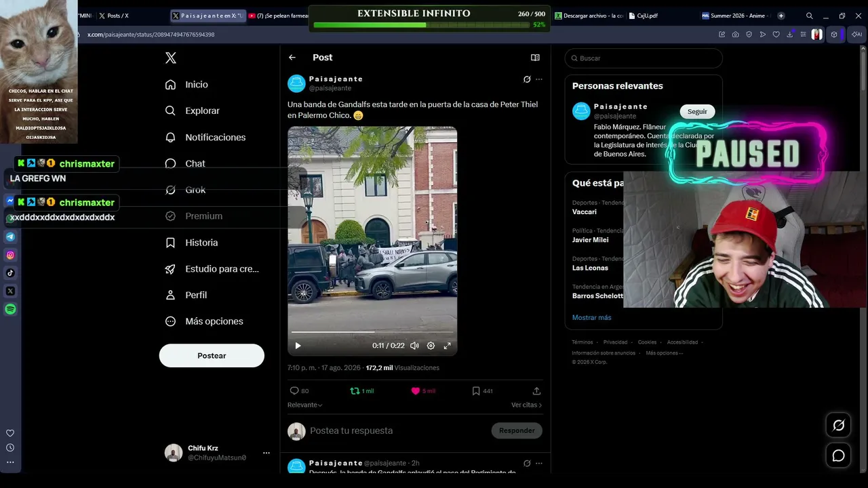This screenshot has height=488, width=868.
Task: Click the Responder button
Action: (x=517, y=430)
